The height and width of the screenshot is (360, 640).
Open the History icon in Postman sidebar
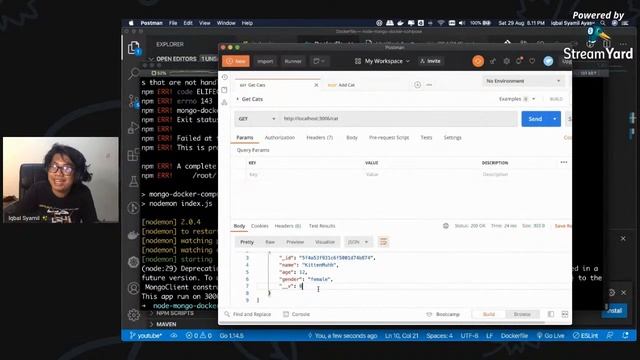[224, 77]
